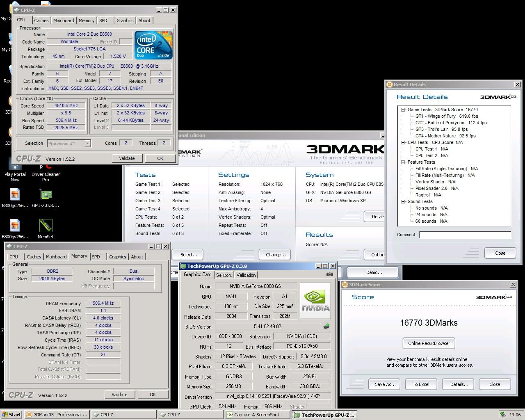The height and width of the screenshot is (420, 525).
Task: Open About tab in top CPU-Z
Action: coord(144,21)
